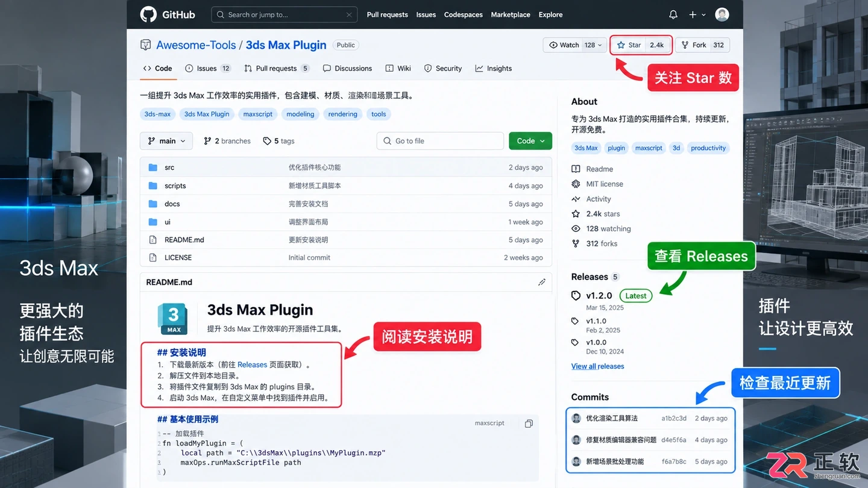The width and height of the screenshot is (868, 488).
Task: Click the README.md file icon in file list
Action: (x=153, y=240)
